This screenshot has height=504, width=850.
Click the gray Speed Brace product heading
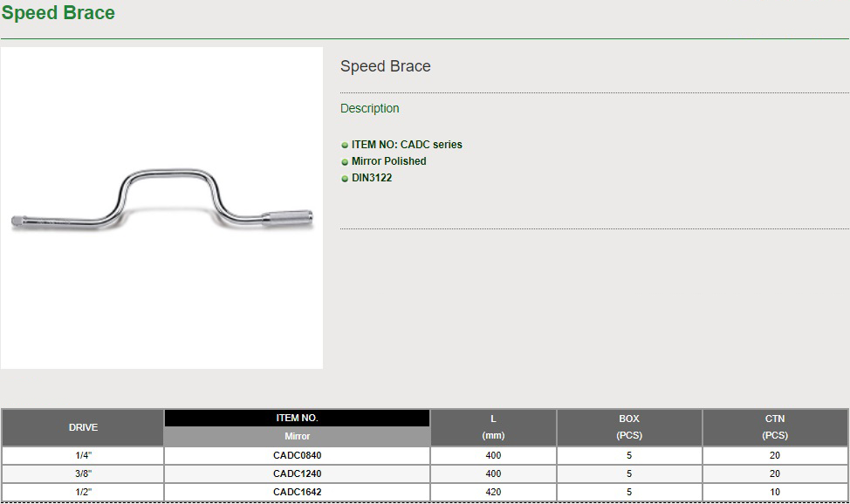[x=386, y=66]
